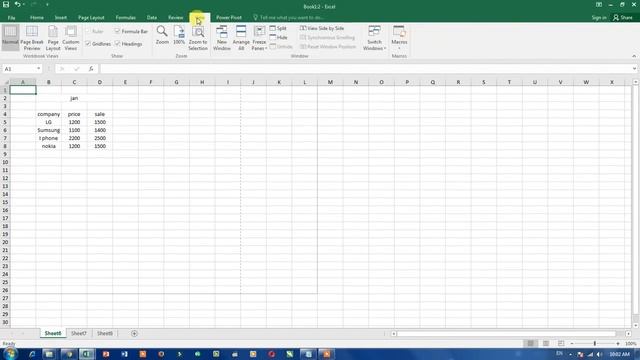Expand the formula bar with arrow

634,69
